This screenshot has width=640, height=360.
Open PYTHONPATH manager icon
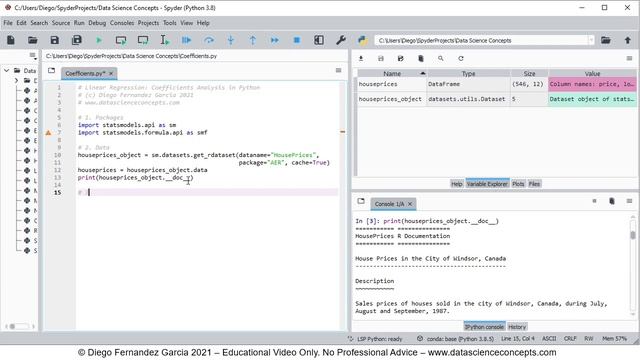362,40
